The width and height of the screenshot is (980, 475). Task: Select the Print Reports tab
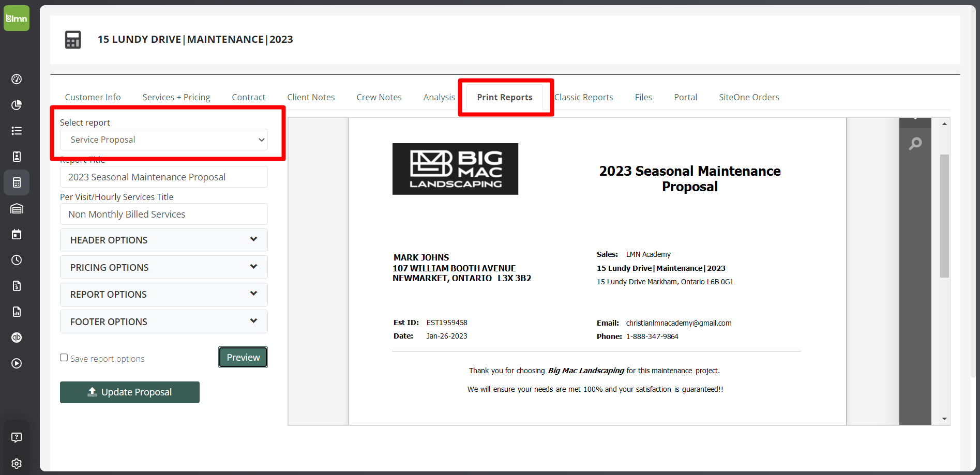(x=505, y=97)
